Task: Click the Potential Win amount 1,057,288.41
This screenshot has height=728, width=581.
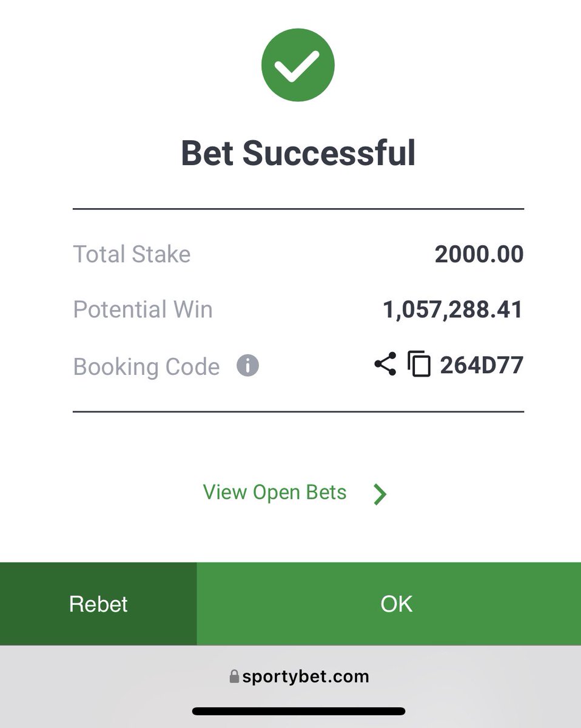Action: coord(452,309)
